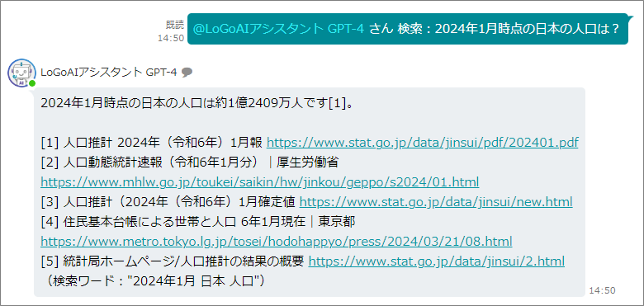Click the 14:50 timestamp after the reply
The image size is (644, 306).
coord(602,290)
